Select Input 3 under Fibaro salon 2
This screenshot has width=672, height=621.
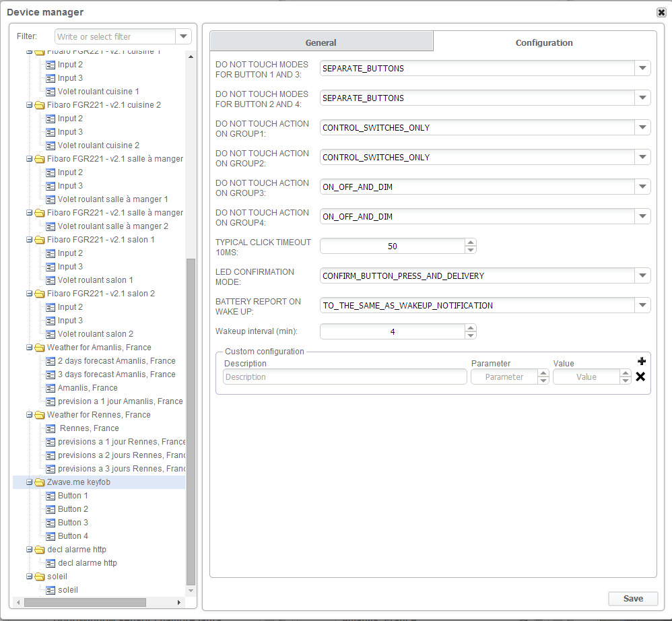pos(70,321)
